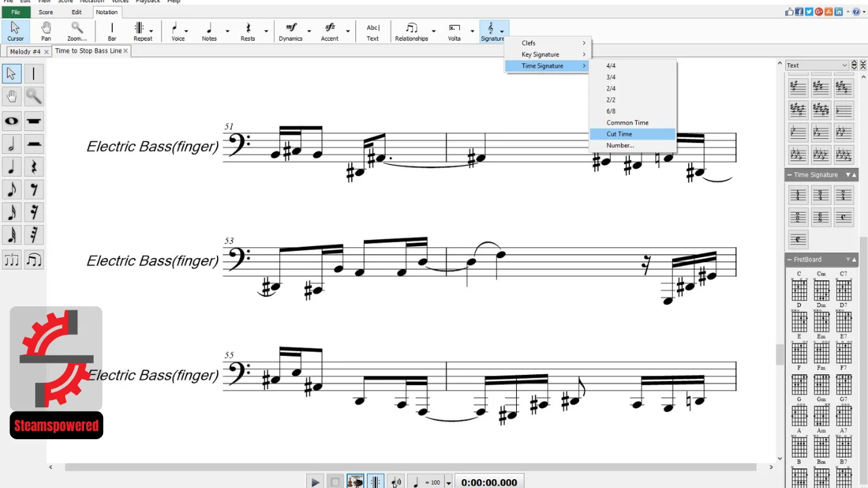Expand the Dynamics dropdown arrow
868x488 pixels.
309,30
